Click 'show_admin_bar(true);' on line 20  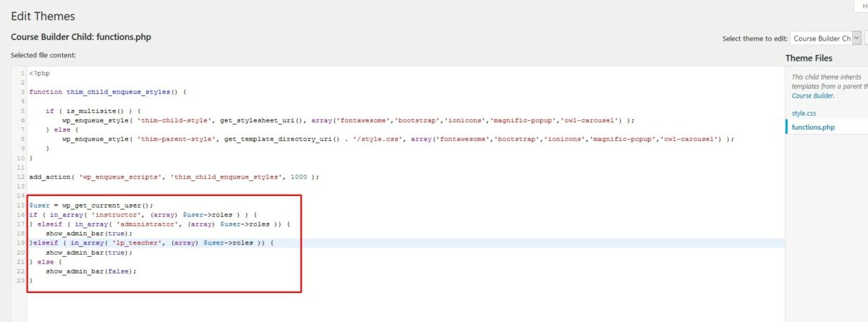click(x=89, y=253)
